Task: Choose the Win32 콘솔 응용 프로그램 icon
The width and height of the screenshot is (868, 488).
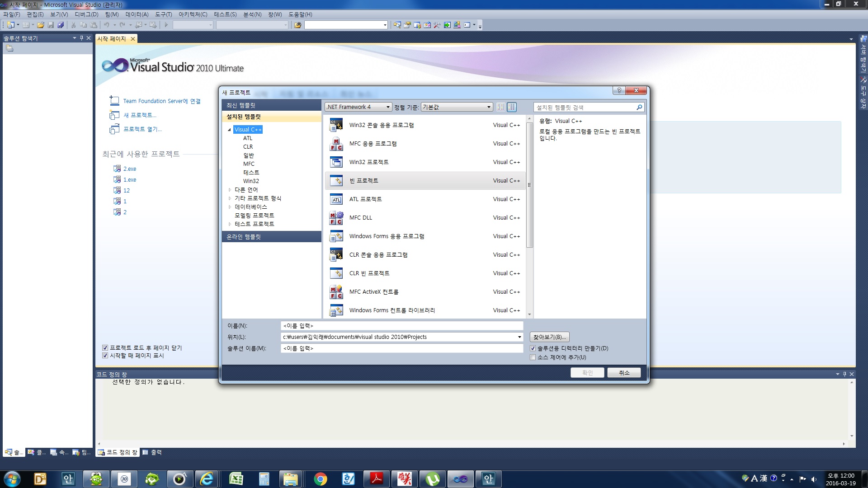Action: point(336,125)
